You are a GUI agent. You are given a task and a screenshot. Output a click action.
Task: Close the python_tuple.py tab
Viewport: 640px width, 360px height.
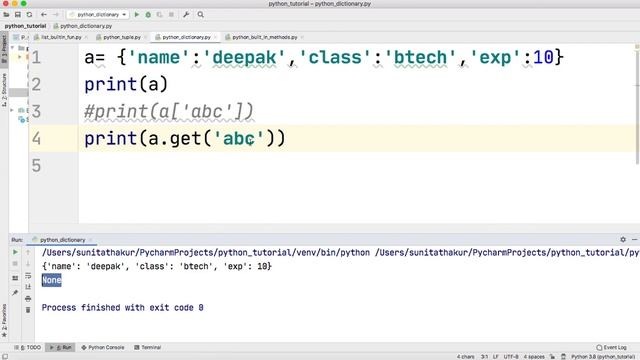pos(145,37)
